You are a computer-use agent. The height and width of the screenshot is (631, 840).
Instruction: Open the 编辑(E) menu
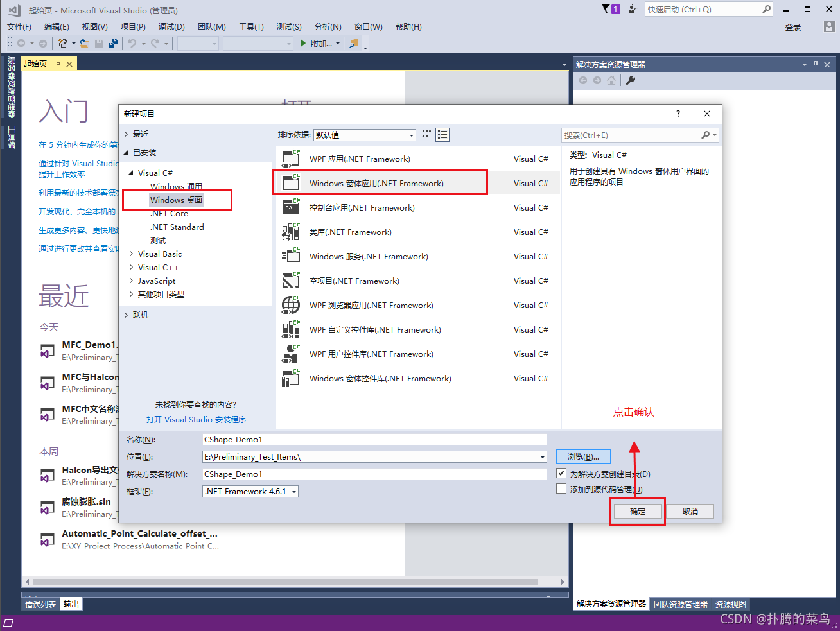(57, 26)
